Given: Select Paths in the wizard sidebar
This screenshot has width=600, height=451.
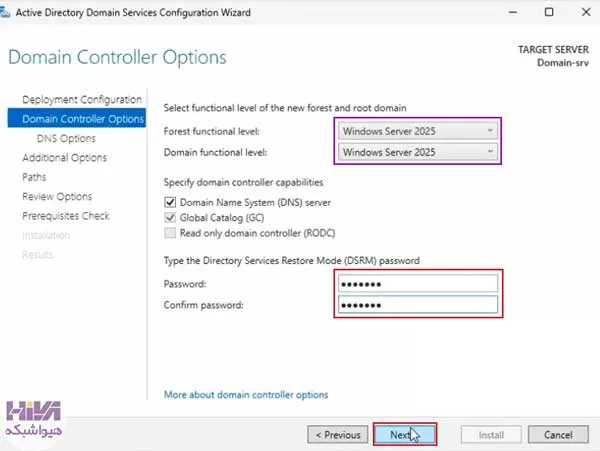Looking at the screenshot, I should pos(34,177).
